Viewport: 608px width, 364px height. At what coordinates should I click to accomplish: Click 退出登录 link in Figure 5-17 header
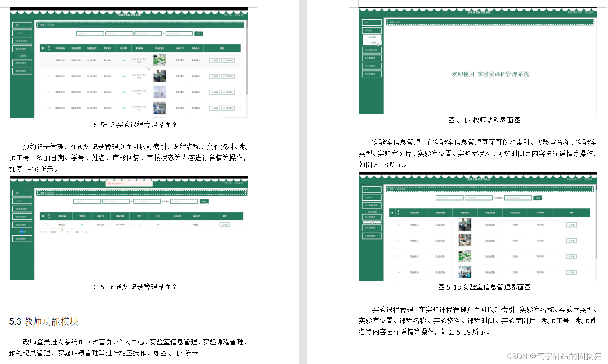(x=589, y=12)
